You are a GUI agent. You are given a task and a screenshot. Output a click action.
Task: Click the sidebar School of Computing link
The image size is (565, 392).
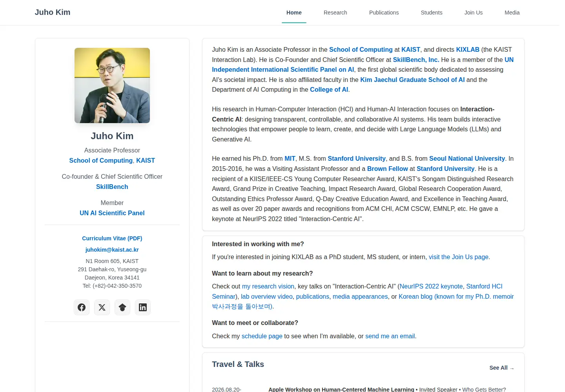pos(101,160)
